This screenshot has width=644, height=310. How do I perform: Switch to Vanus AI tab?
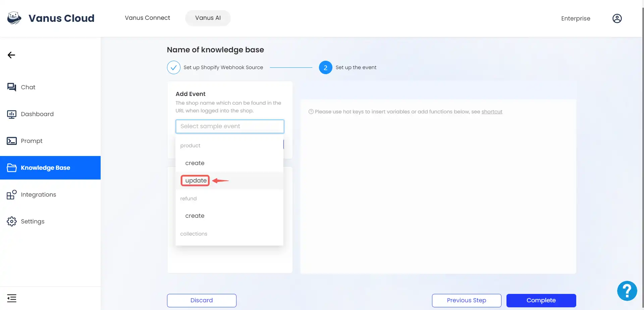click(208, 18)
